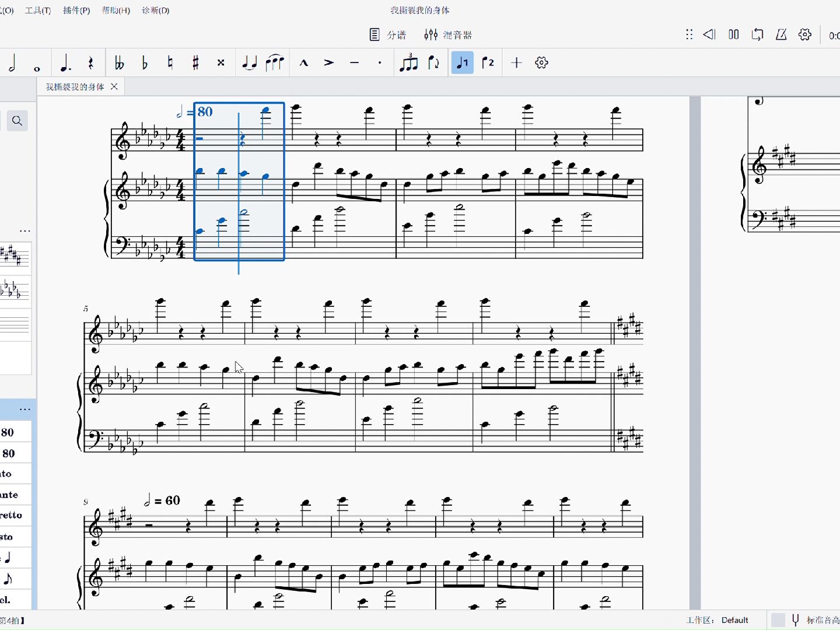Create a tuplet from the toolbar
Image resolution: width=840 pixels, height=630 pixels.
pyautogui.click(x=408, y=62)
